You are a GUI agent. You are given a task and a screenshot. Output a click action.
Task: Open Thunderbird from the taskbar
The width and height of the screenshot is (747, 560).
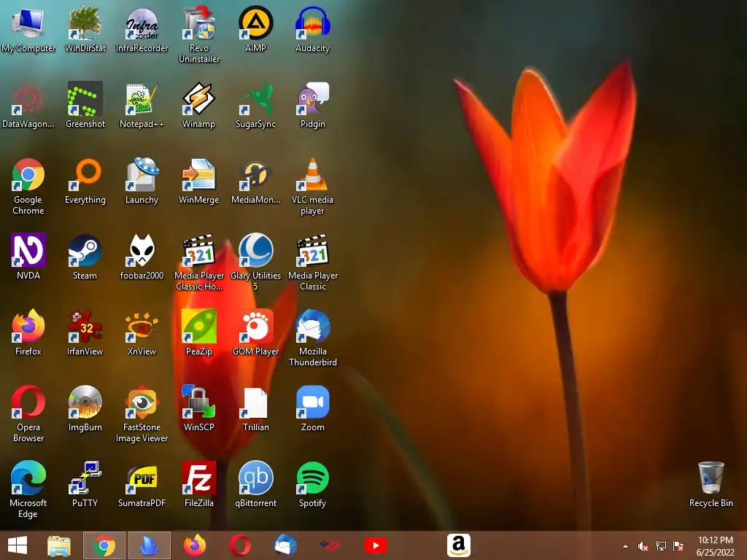coord(285,545)
